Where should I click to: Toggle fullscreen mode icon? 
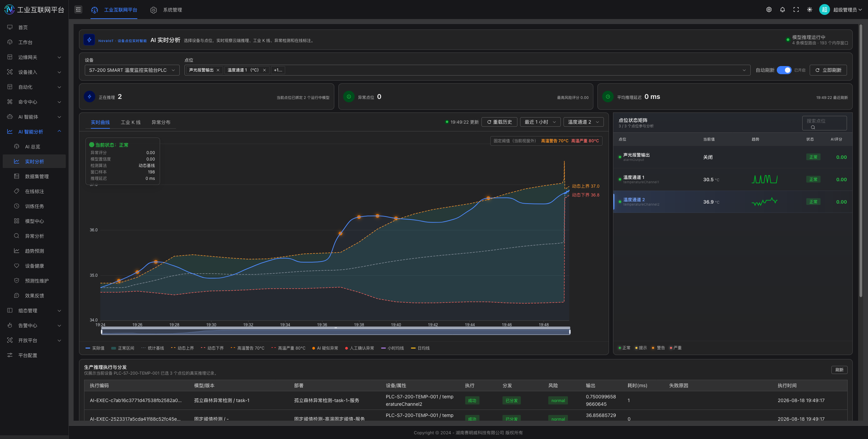796,9
